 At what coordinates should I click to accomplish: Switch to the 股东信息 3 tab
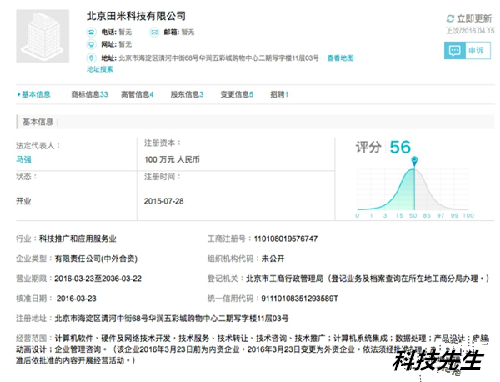[187, 95]
